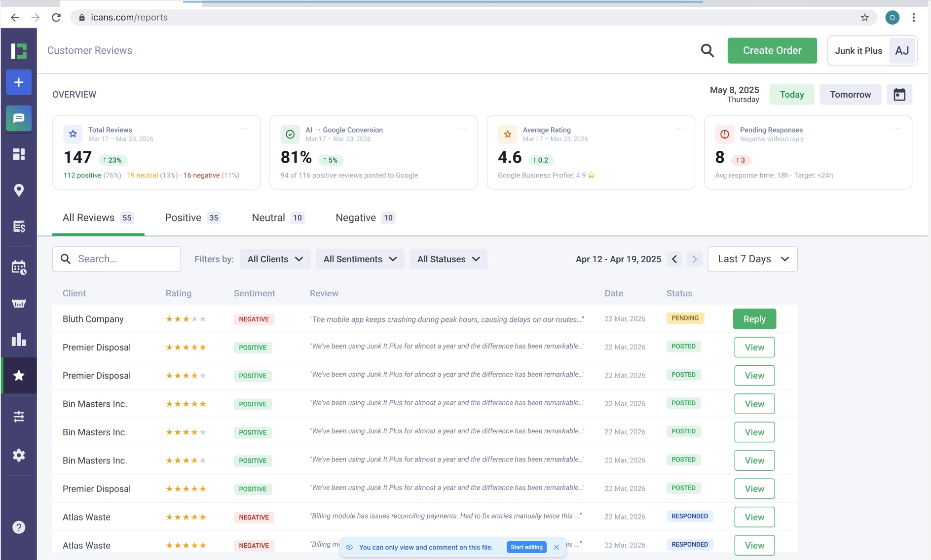The height and width of the screenshot is (560, 931).
Task: Click the Total Reviews star icon
Action: pos(73,134)
